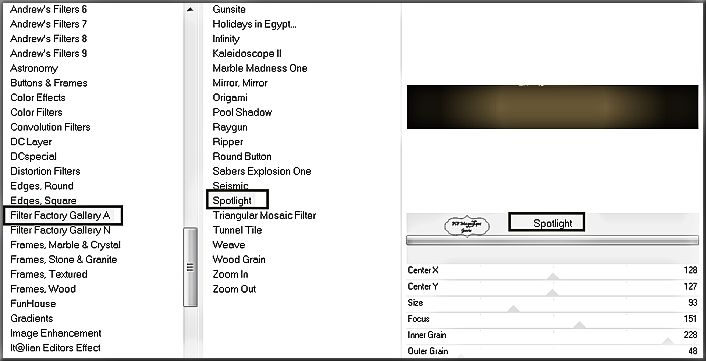
Task: Click the Focus slider handle
Action: (x=579, y=325)
